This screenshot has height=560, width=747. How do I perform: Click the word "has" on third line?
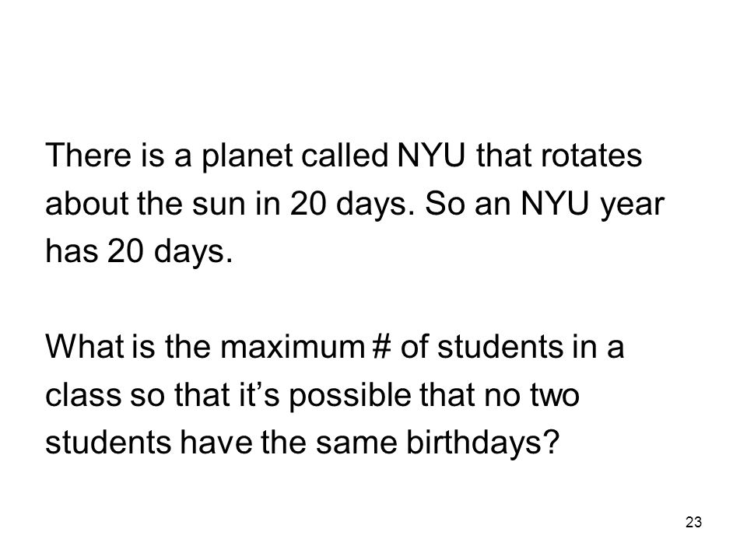pyautogui.click(x=72, y=251)
